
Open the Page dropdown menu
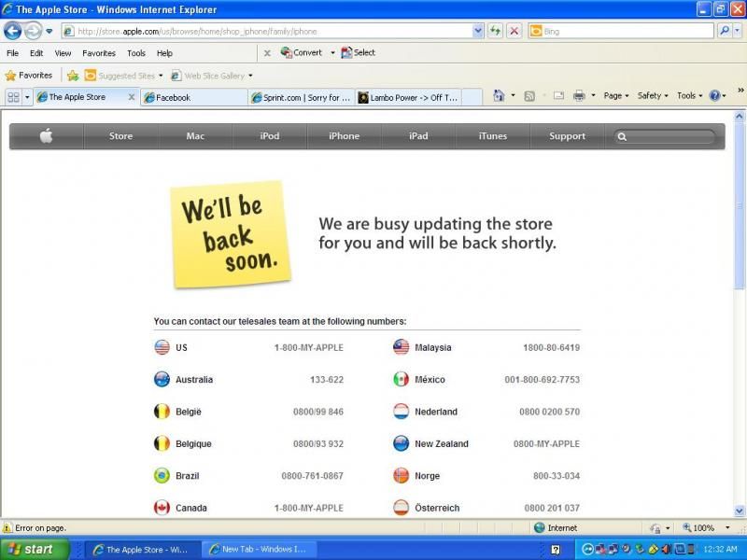[x=616, y=96]
